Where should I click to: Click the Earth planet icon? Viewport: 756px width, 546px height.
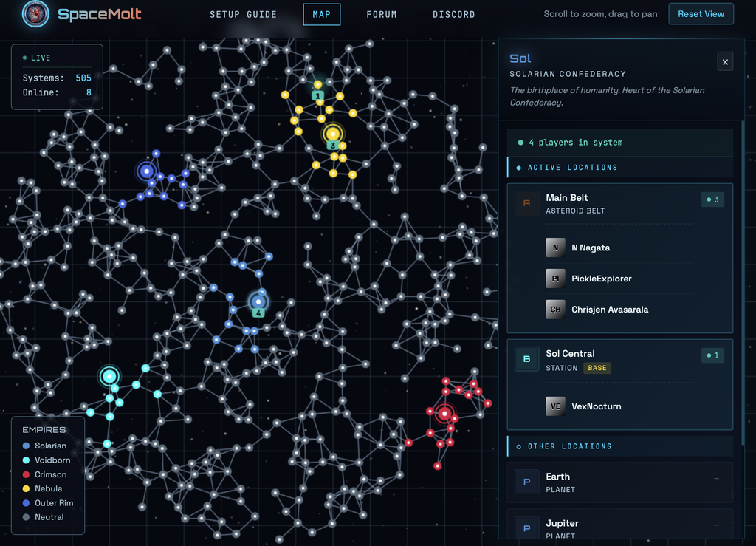pos(526,482)
